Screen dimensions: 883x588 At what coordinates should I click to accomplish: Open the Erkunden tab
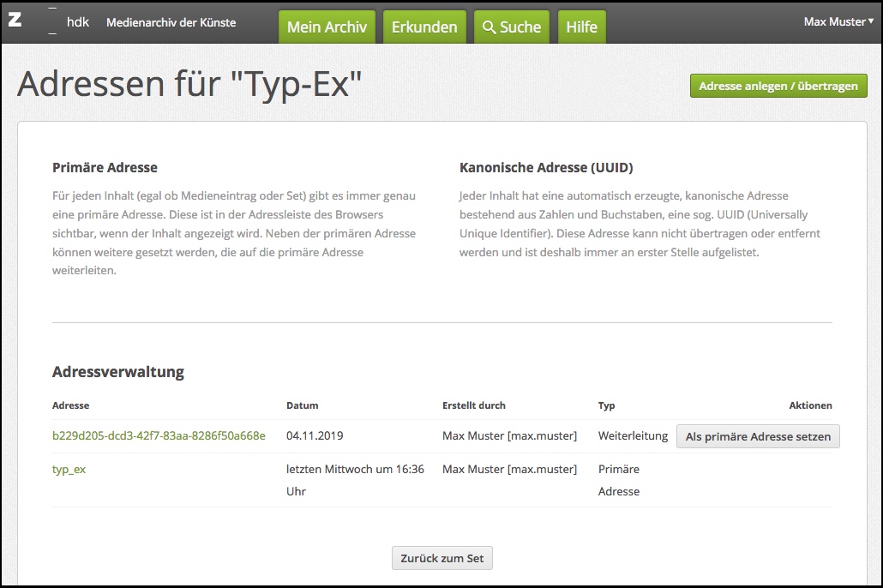(x=424, y=27)
